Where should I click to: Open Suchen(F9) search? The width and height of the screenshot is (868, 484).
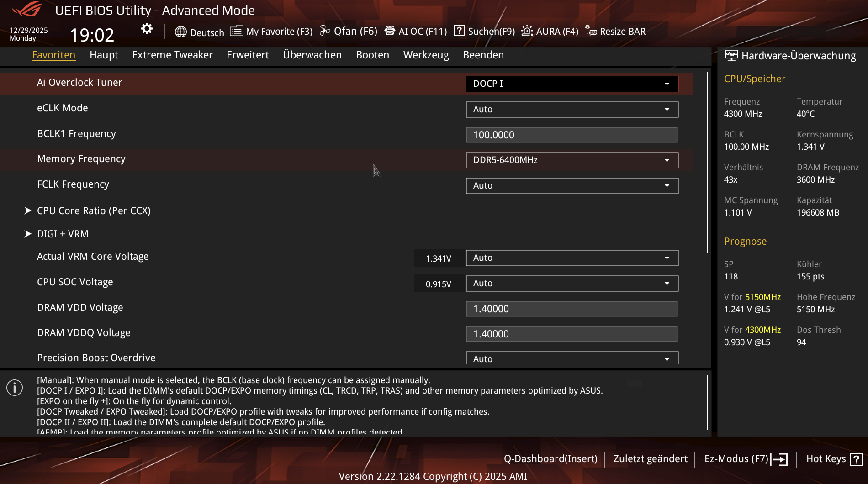(491, 32)
